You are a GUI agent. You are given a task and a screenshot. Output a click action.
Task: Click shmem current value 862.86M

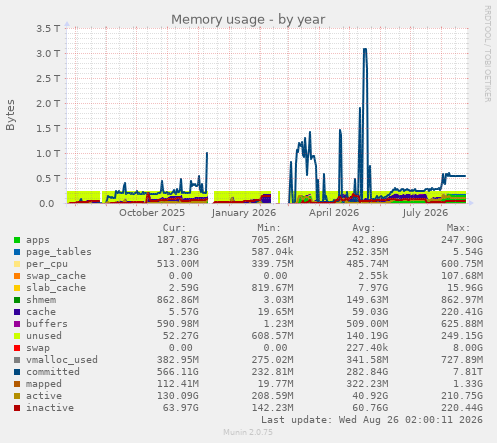point(178,300)
